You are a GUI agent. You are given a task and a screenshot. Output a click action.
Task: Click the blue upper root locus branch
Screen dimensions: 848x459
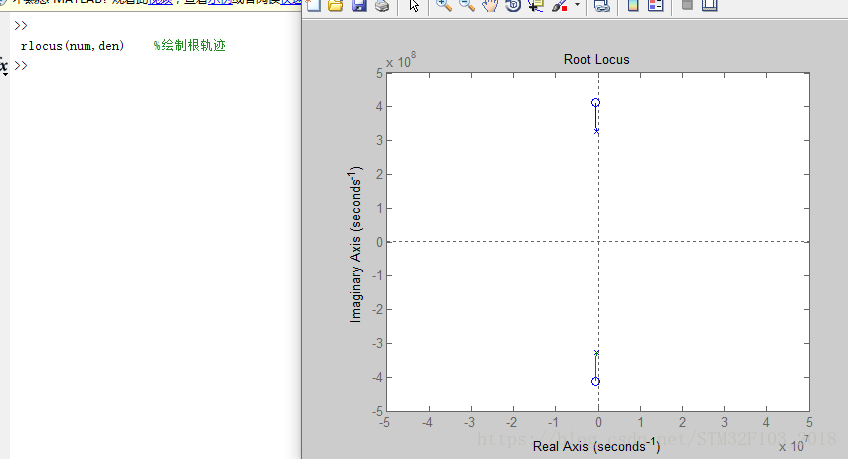pos(596,118)
